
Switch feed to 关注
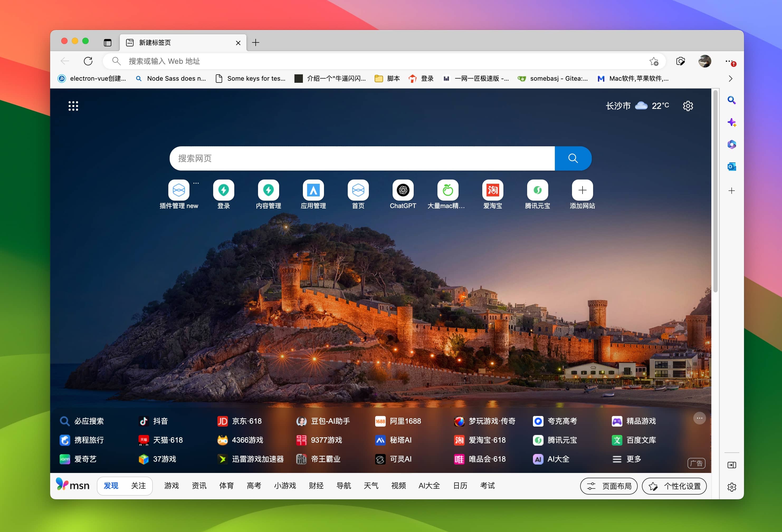coord(138,486)
